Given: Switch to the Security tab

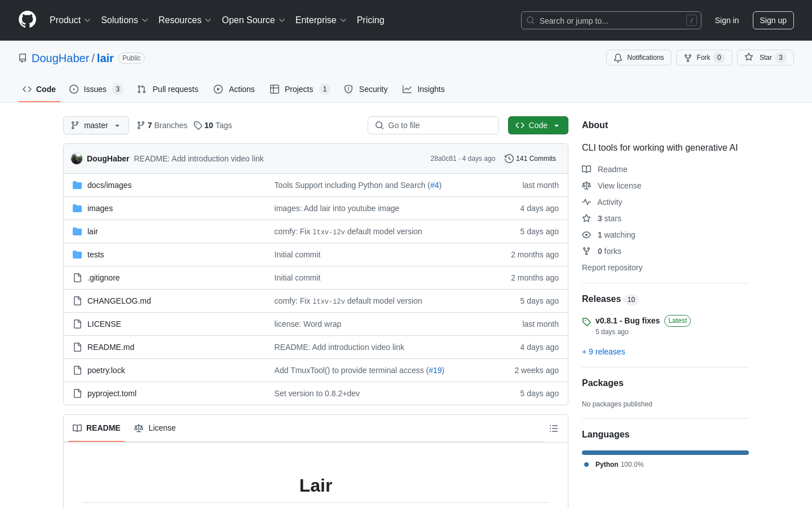Looking at the screenshot, I should [366, 89].
